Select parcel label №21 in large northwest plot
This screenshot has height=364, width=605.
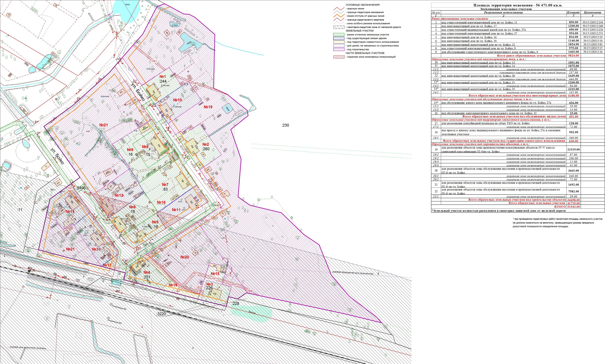click(x=104, y=125)
